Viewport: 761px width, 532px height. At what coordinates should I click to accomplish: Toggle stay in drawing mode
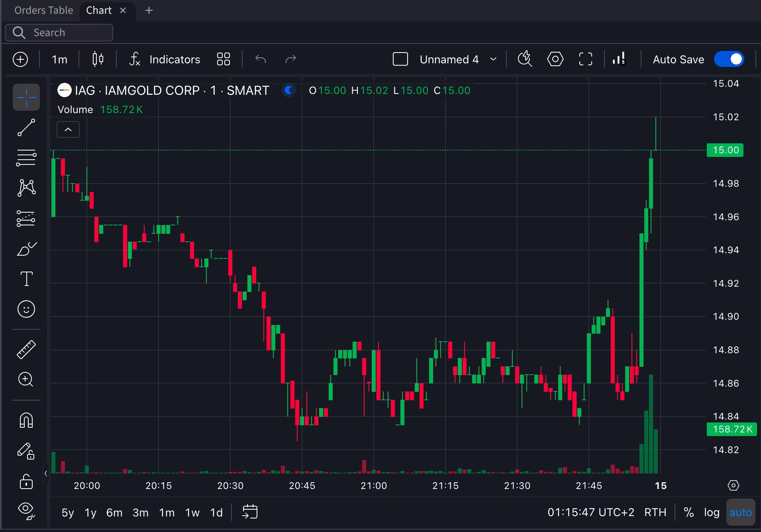(26, 451)
